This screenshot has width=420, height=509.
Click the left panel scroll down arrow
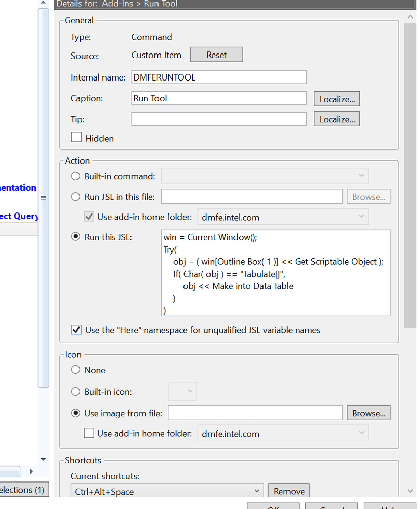click(x=43, y=459)
